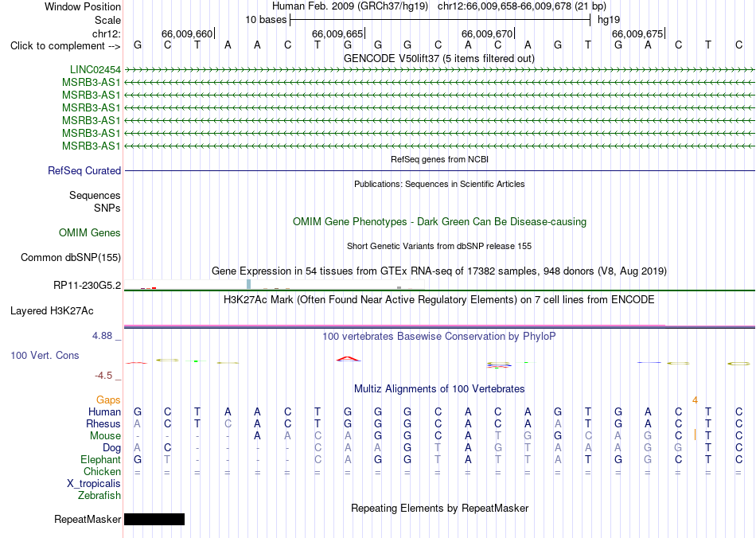Screen dimensions: 756x538
Task: Click the "Click to complement -->" label
Action: point(65,46)
